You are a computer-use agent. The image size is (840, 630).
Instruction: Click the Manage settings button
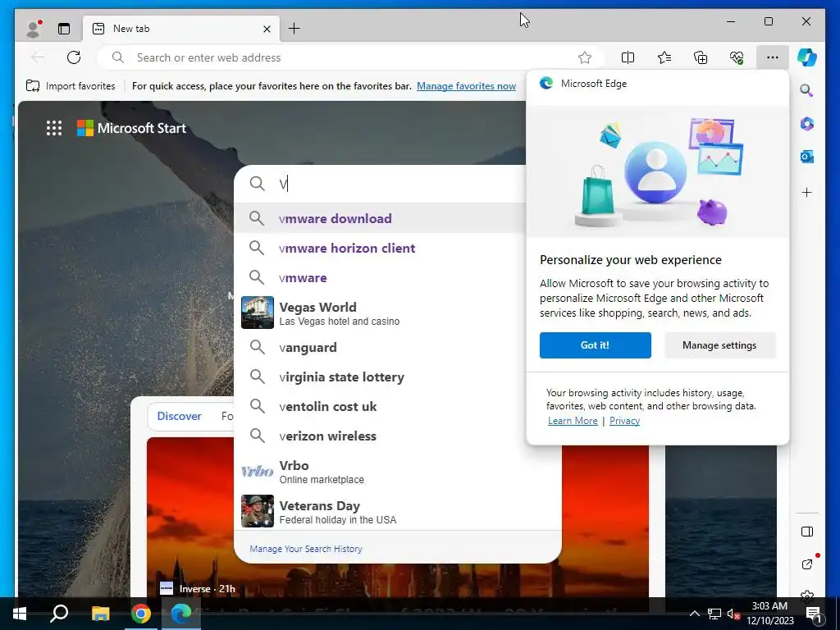pos(720,345)
